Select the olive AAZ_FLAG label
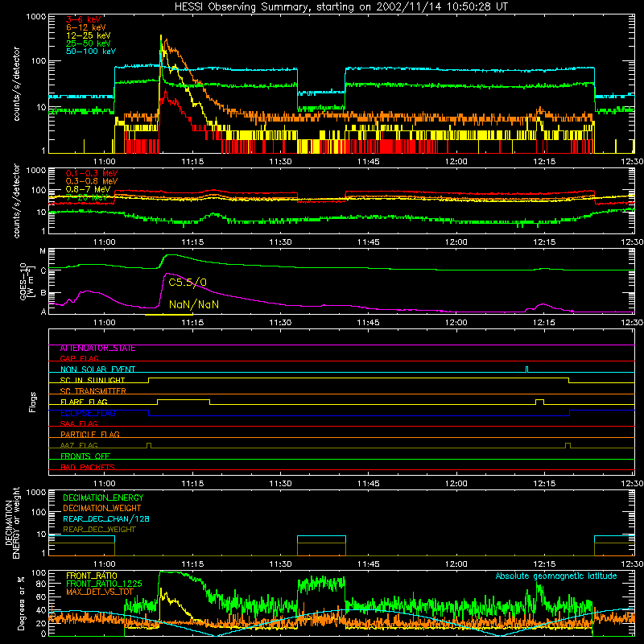The image size is (644, 644). coord(79,445)
